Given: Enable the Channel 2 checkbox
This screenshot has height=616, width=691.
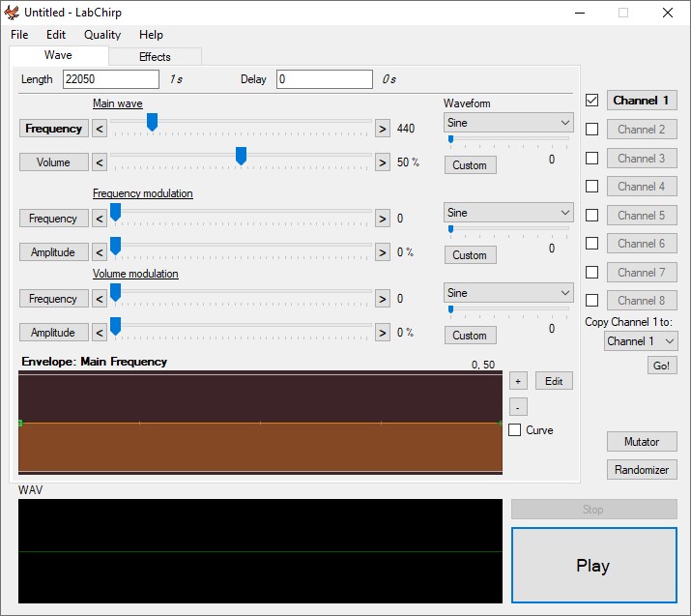Looking at the screenshot, I should pyautogui.click(x=592, y=130).
